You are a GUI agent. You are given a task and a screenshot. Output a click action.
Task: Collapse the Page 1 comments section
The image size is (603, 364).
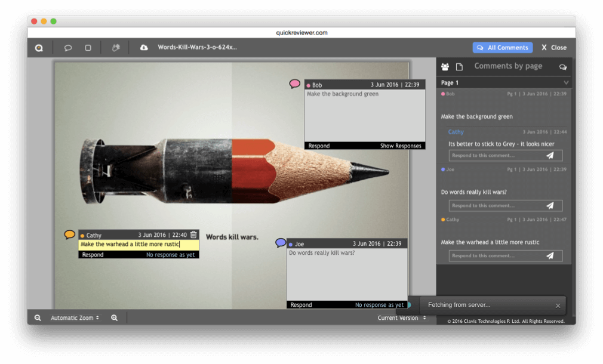click(x=566, y=82)
